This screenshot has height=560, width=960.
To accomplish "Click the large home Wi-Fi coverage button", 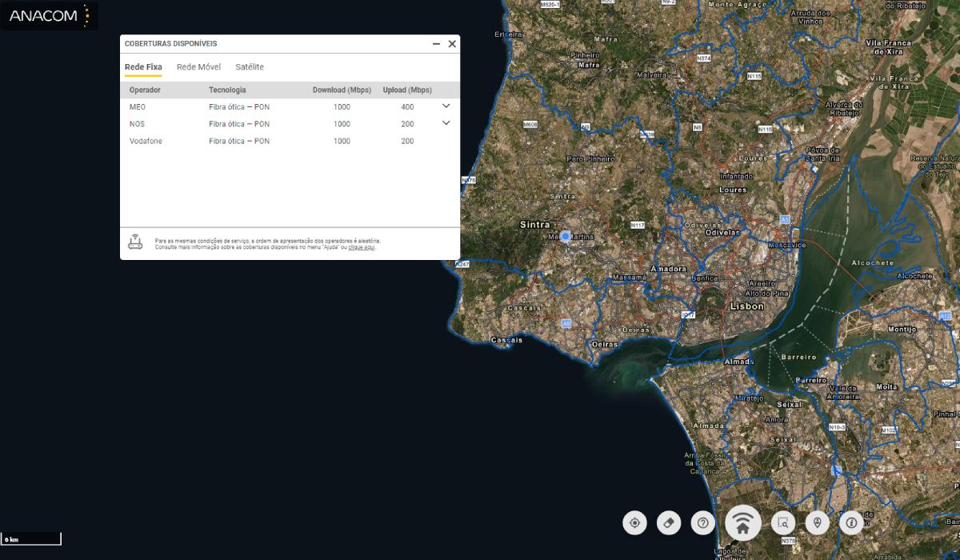I will click(x=743, y=524).
